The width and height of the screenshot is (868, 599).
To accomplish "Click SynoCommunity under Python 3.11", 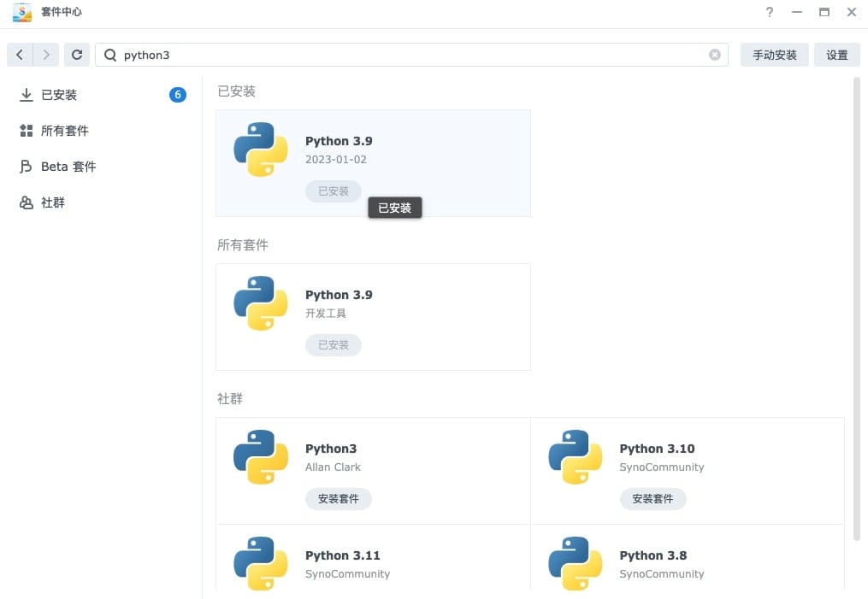I will 348,573.
